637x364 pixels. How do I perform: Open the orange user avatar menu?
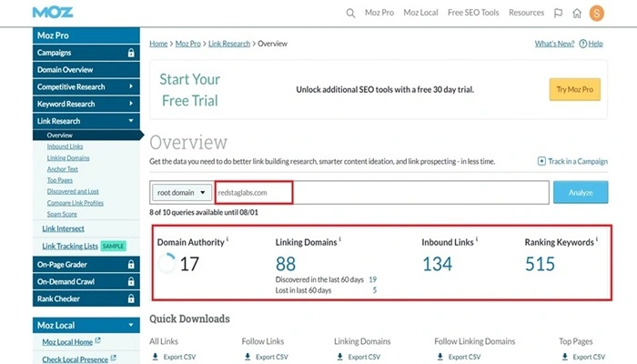tap(597, 13)
